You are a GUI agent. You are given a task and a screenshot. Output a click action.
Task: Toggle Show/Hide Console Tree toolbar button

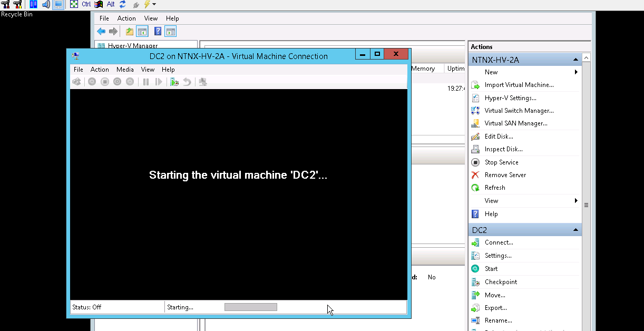tap(142, 32)
